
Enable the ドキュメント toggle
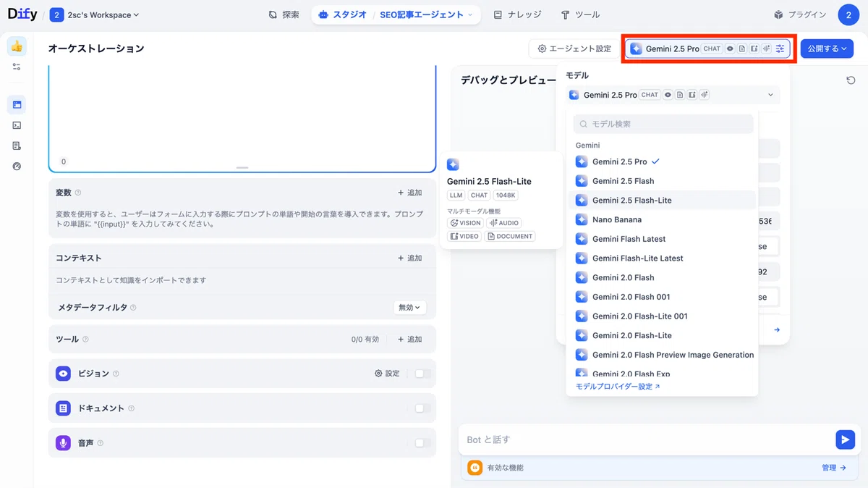422,408
